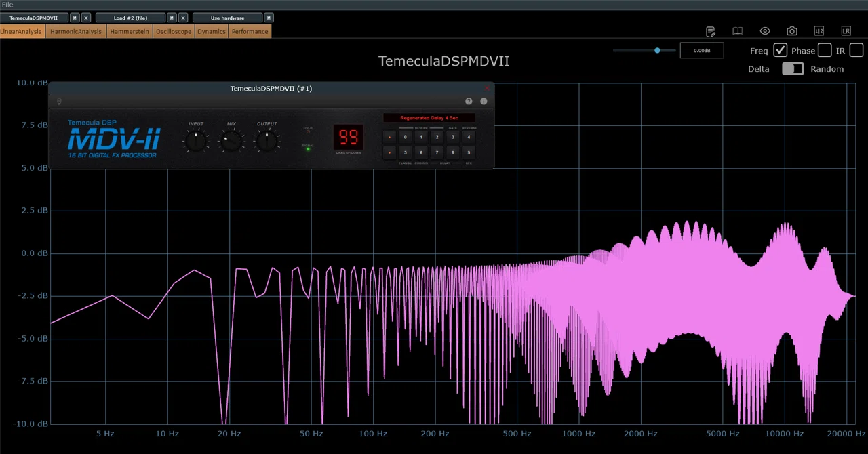This screenshot has height=454, width=868.
Task: Open the Hammerstein tab
Action: click(x=130, y=32)
